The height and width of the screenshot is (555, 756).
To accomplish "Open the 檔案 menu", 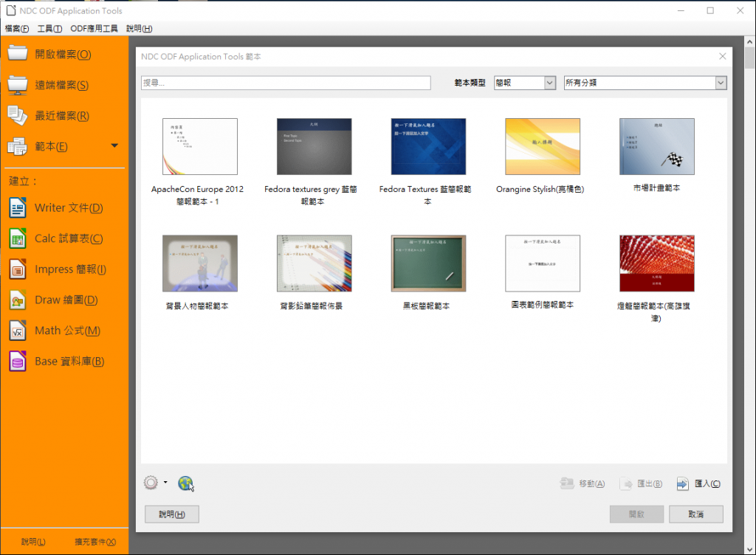I will (x=16, y=29).
